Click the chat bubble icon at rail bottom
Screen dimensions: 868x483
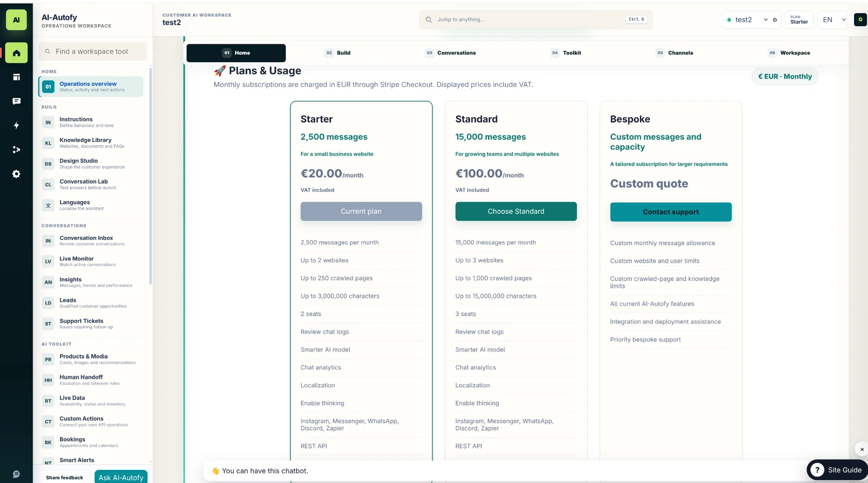[x=16, y=474]
